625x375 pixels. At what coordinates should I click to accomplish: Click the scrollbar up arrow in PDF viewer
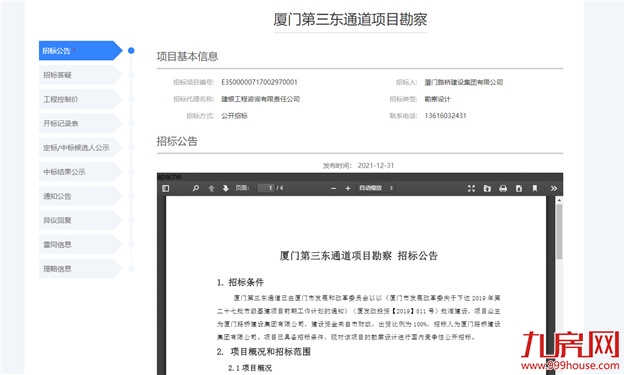tap(559, 200)
